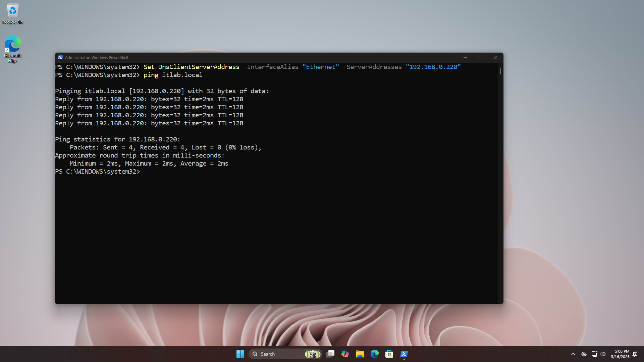The height and width of the screenshot is (362, 644).
Task: Open File Explorer from taskbar
Action: click(x=360, y=354)
